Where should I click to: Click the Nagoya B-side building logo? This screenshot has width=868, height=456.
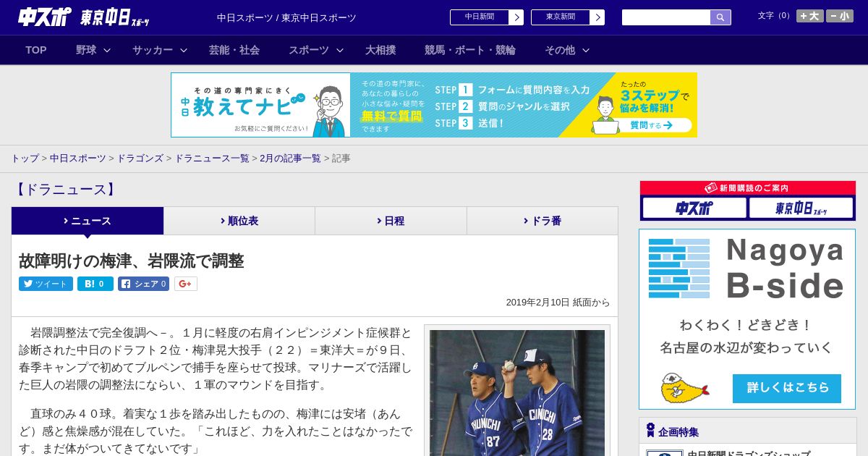679,268
